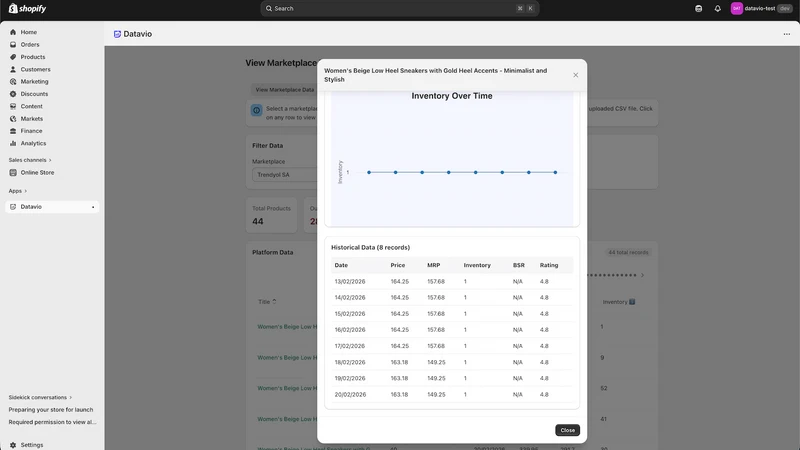Viewport: 800px width, 450px height.
Task: Click the Rating column header
Action: pos(549,265)
